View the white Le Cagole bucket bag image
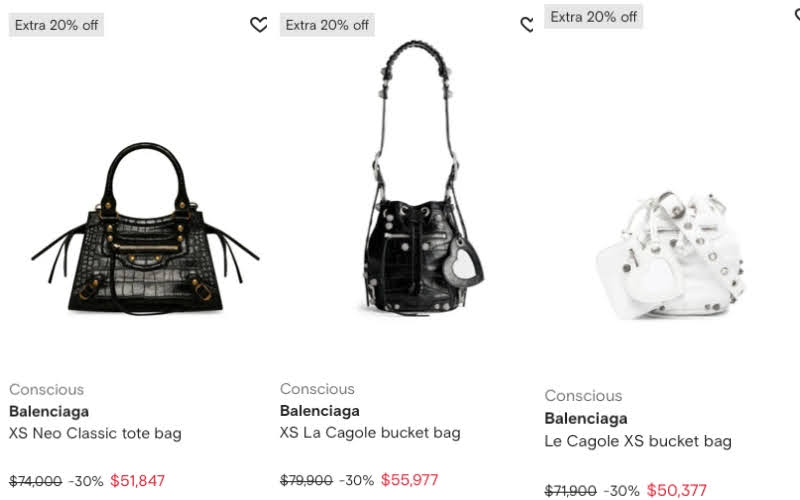The image size is (800, 500). coord(671,255)
